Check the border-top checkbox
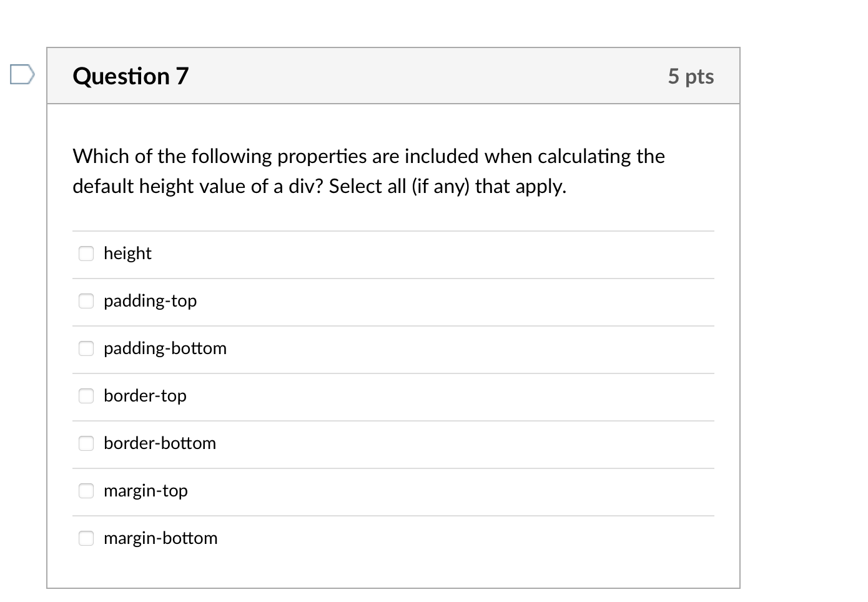Image resolution: width=868 pixels, height=602 pixels. tap(86, 396)
